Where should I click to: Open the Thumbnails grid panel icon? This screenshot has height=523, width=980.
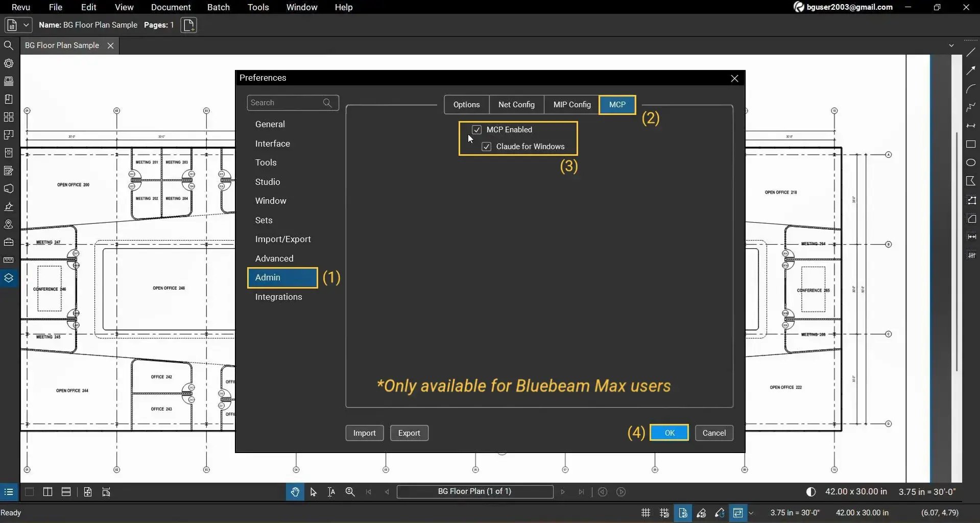(9, 117)
